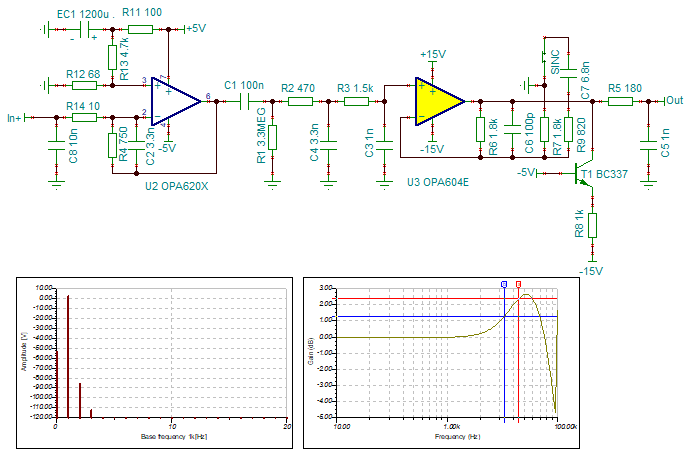The width and height of the screenshot is (689, 471).
Task: Select resistor R1 3.3MEG
Action: (x=272, y=138)
